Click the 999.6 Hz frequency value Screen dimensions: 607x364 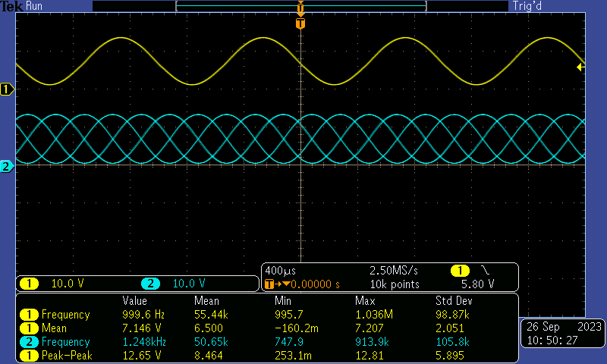point(143,315)
